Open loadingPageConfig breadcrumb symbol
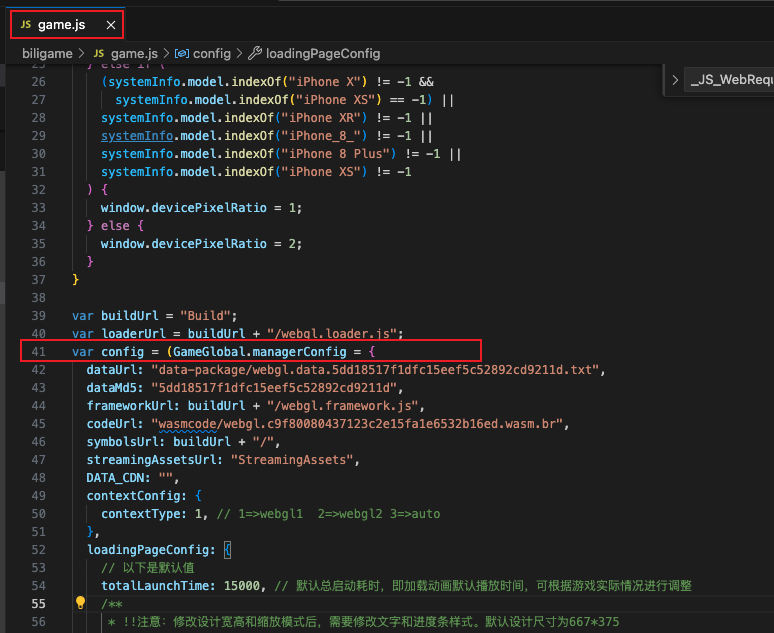The width and height of the screenshot is (774, 633). point(323,53)
